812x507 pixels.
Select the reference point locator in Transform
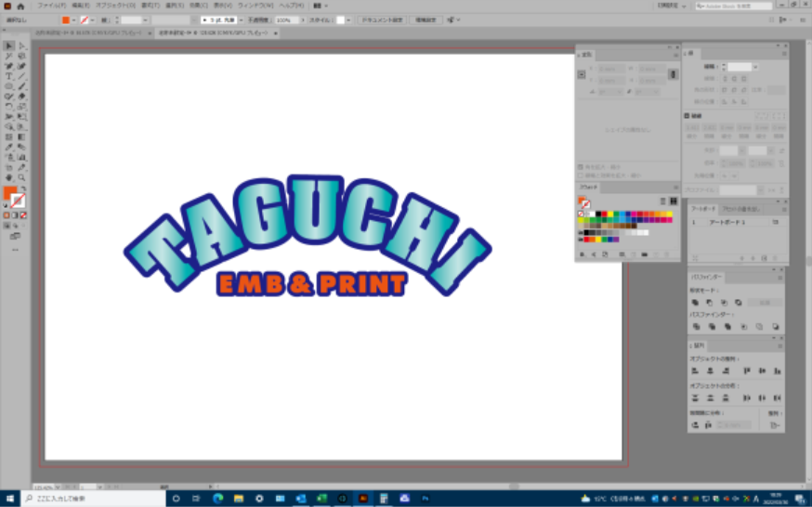tap(582, 74)
